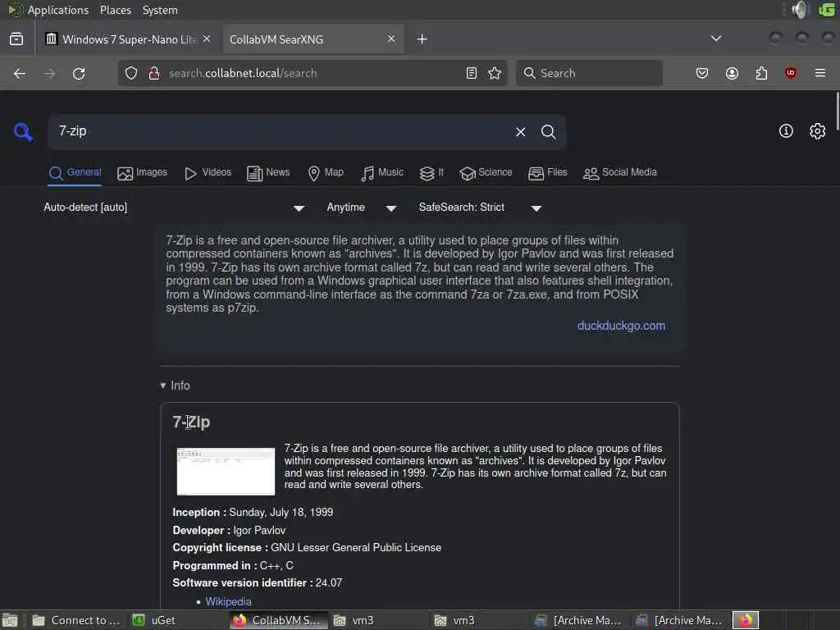
Task: Toggle reader view icon
Action: coord(472,73)
